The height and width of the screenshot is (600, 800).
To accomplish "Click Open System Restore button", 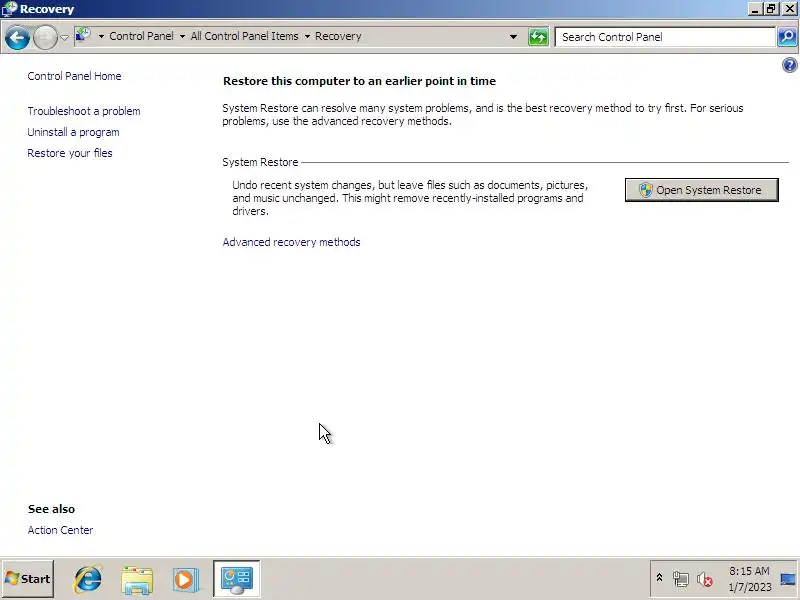I will pos(702,190).
